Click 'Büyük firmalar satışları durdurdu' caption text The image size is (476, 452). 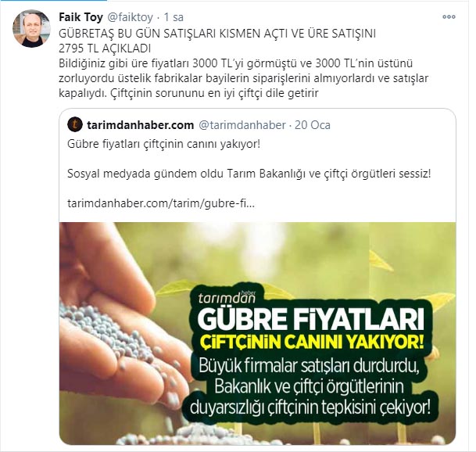click(309, 366)
